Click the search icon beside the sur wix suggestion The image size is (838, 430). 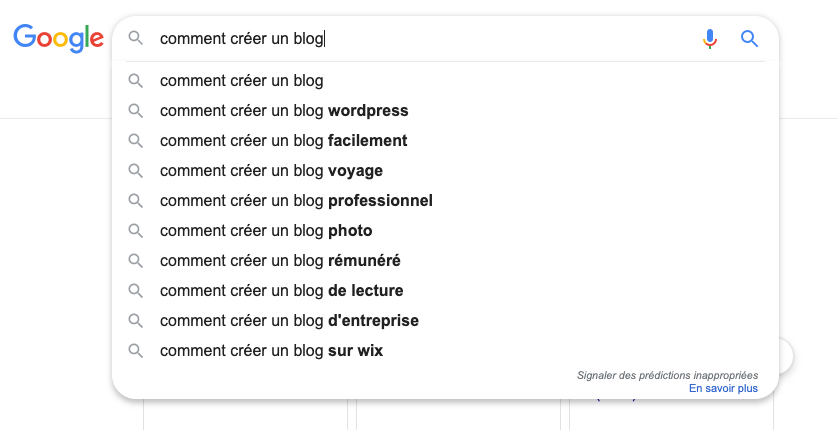pyautogui.click(x=136, y=351)
